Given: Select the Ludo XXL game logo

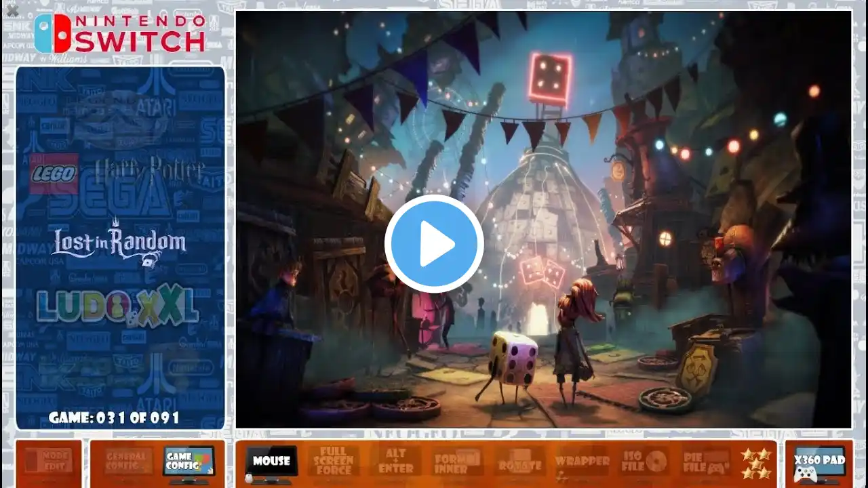Looking at the screenshot, I should point(117,306).
